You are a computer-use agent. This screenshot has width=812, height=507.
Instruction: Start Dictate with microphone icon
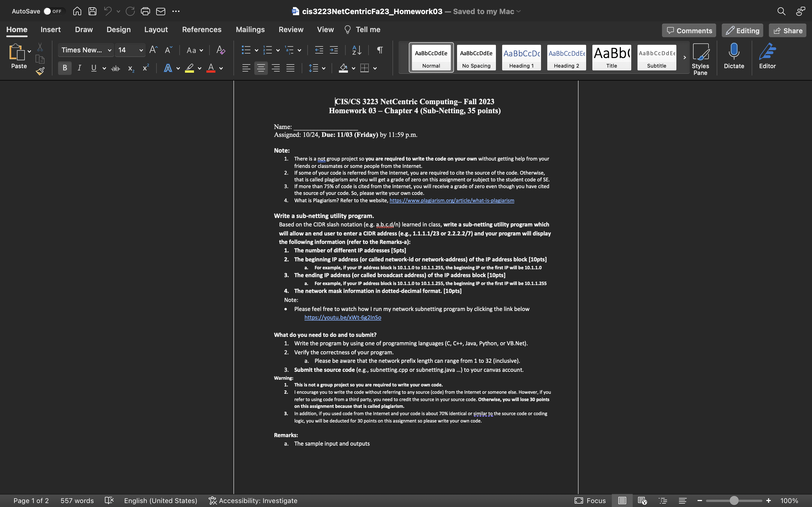[734, 56]
